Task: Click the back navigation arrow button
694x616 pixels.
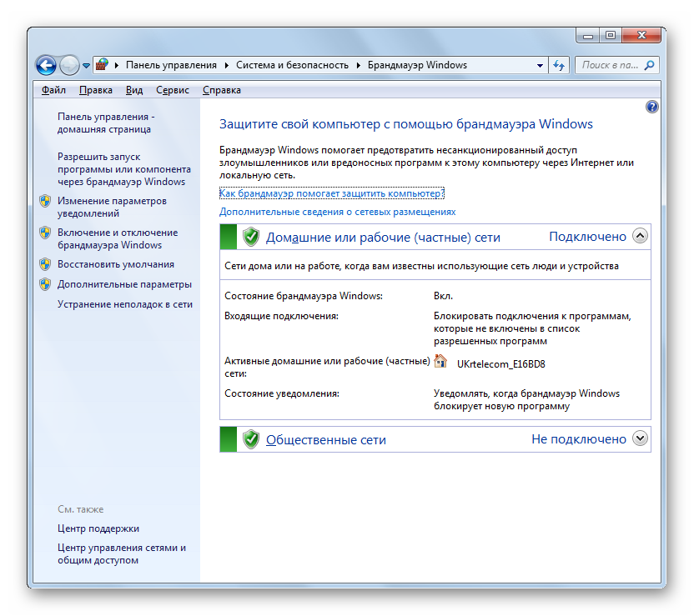Action: click(46, 65)
